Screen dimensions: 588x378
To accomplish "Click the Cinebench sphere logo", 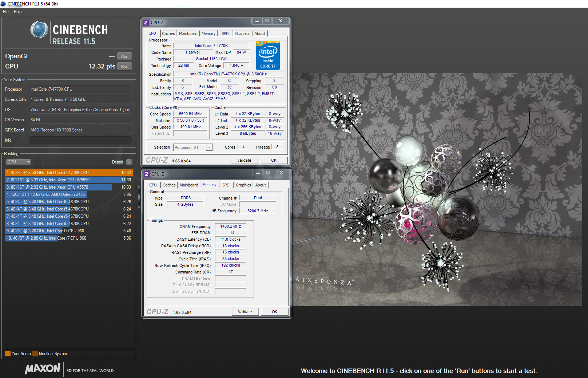I will coord(39,30).
